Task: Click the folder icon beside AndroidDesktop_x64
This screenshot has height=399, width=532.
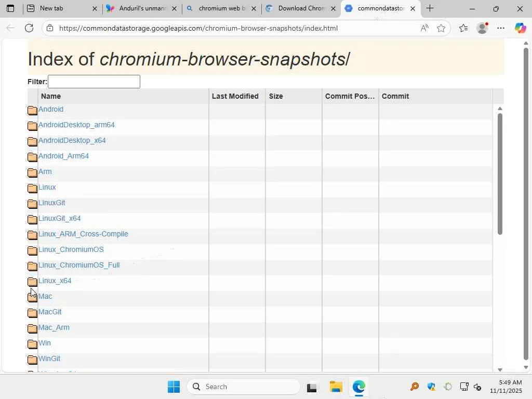Action: (x=32, y=141)
